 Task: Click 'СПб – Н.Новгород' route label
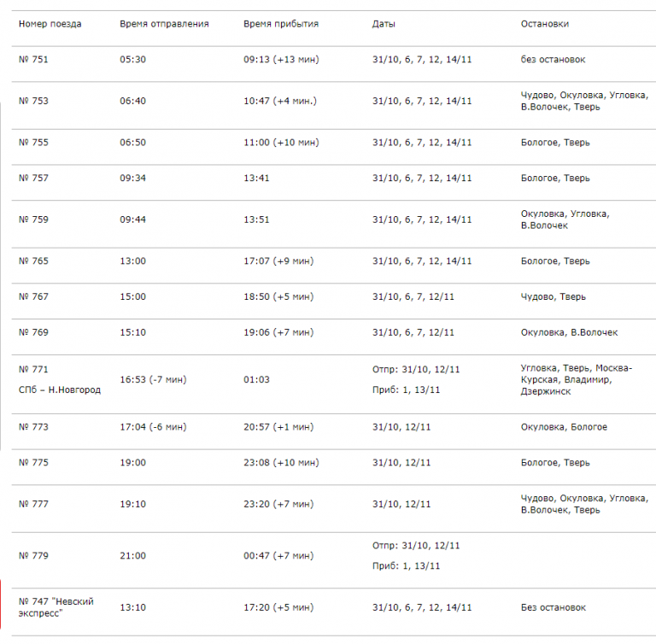(x=60, y=390)
